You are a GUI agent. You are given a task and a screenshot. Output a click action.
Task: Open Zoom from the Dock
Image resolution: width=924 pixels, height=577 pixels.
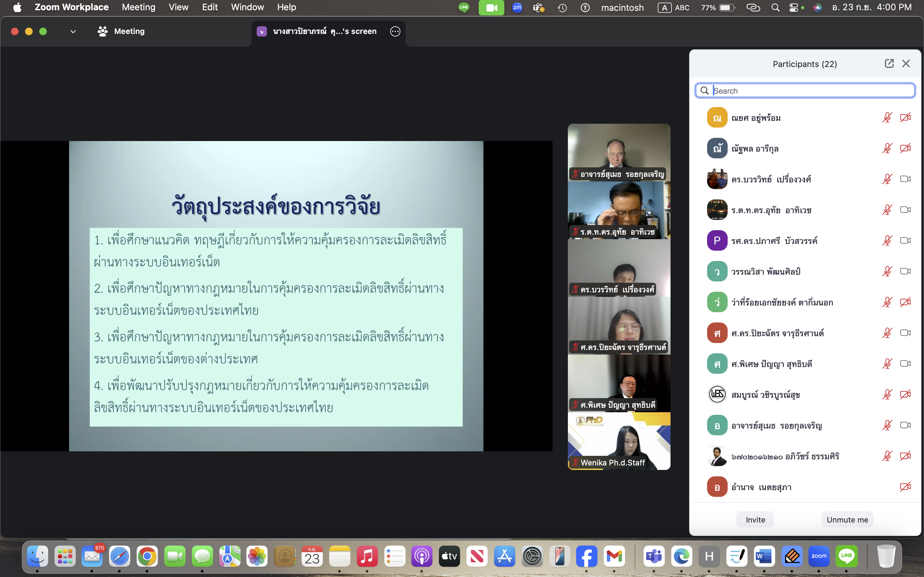tap(819, 556)
